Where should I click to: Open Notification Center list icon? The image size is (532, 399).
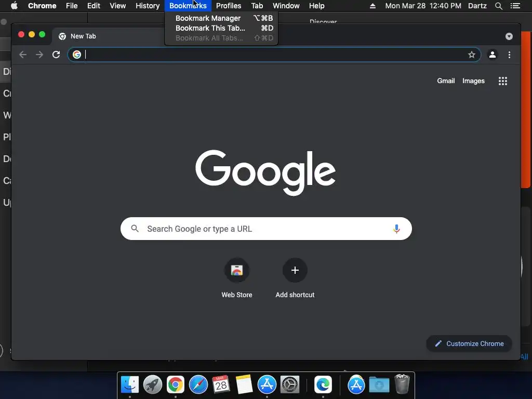coord(515,6)
